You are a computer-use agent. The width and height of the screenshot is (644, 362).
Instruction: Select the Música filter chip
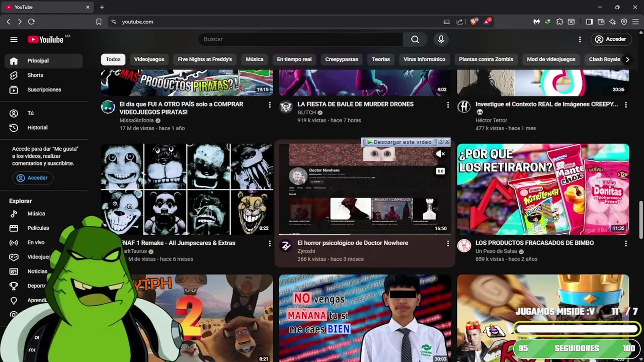[255, 59]
